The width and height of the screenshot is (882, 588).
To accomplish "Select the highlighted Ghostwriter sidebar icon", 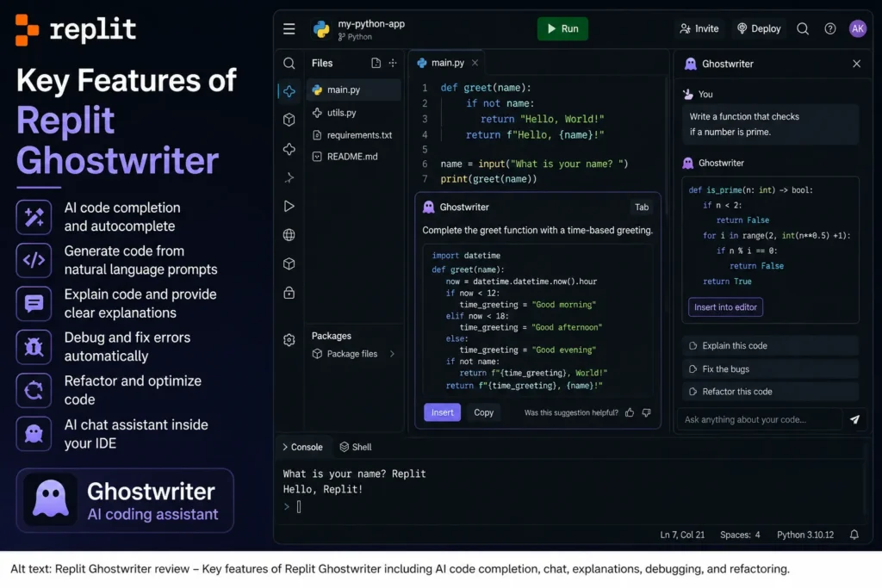I will pos(289,91).
